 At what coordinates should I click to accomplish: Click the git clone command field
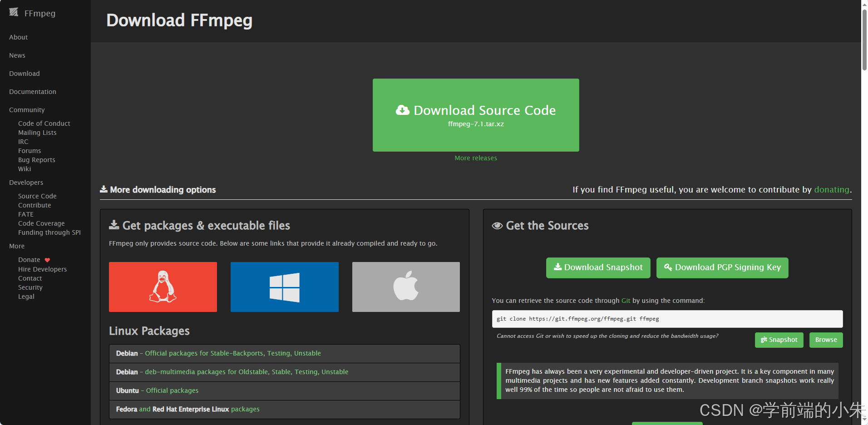tap(667, 319)
